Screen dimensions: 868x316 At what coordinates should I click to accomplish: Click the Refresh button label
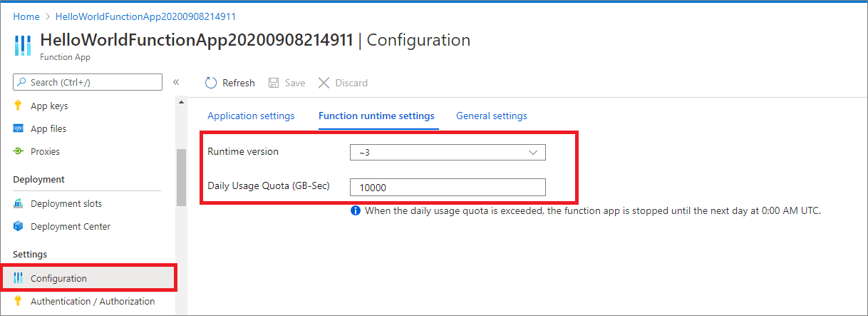238,83
